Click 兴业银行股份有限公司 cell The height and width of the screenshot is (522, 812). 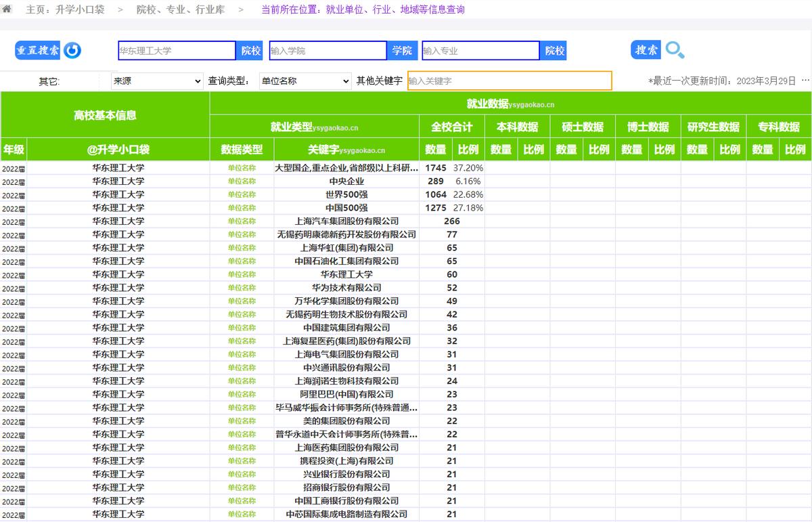point(346,474)
